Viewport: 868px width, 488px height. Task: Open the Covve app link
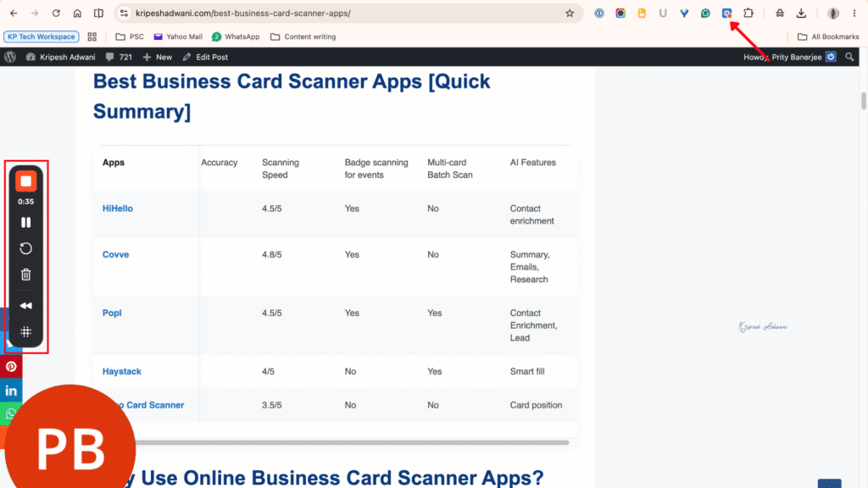click(x=115, y=254)
